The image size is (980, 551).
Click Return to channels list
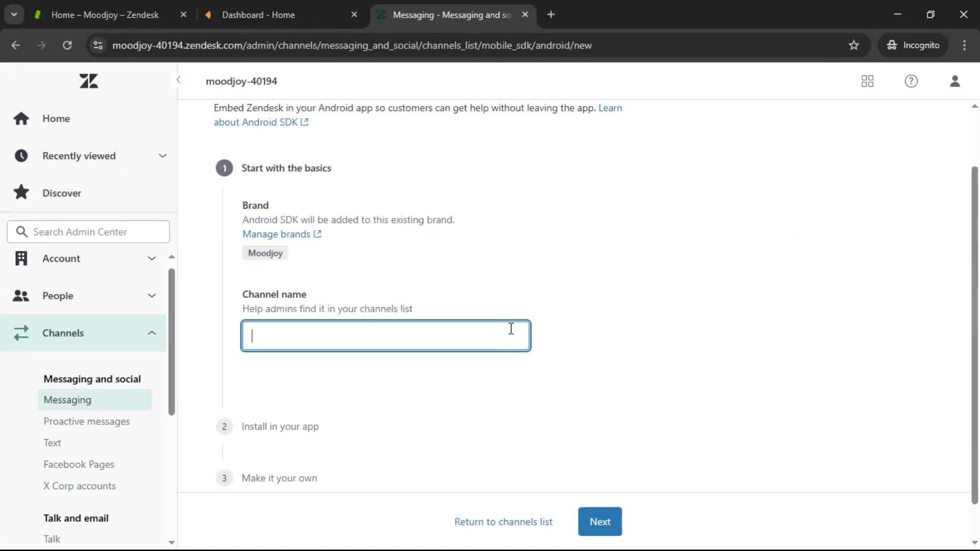tap(503, 521)
